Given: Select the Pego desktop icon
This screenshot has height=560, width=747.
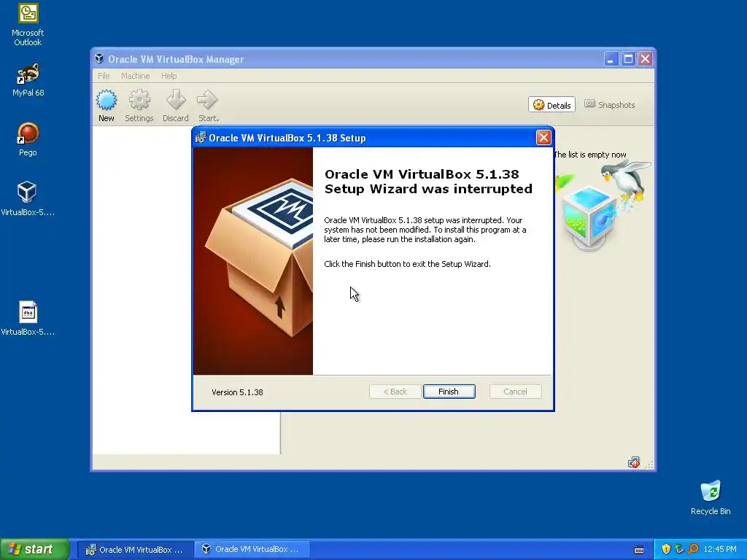Looking at the screenshot, I should pyautogui.click(x=28, y=139).
